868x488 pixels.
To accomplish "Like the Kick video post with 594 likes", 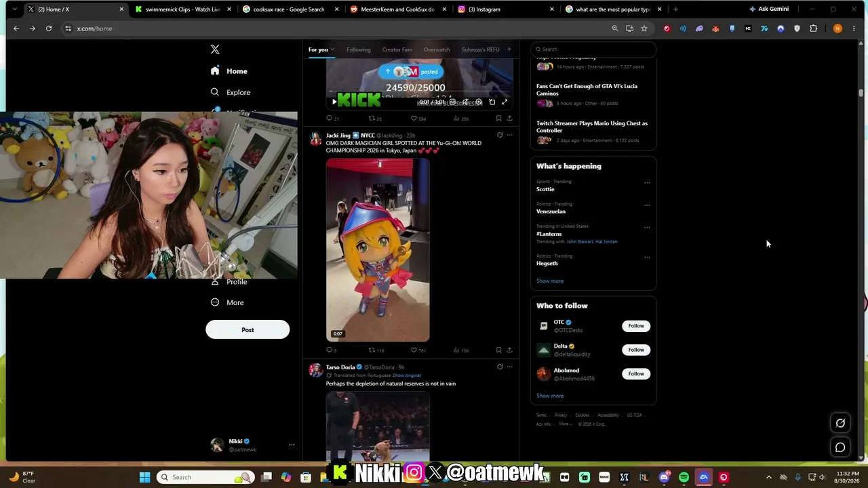I will point(414,119).
